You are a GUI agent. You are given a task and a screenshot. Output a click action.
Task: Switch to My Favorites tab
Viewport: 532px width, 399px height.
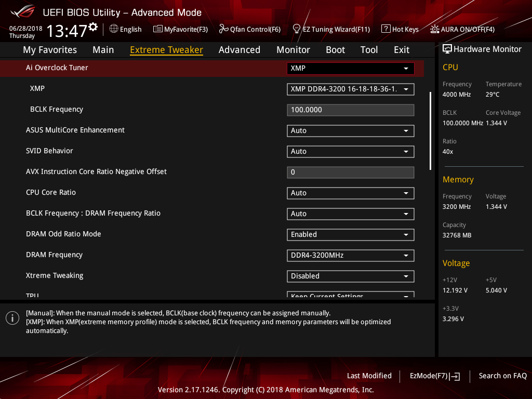pyautogui.click(x=50, y=50)
